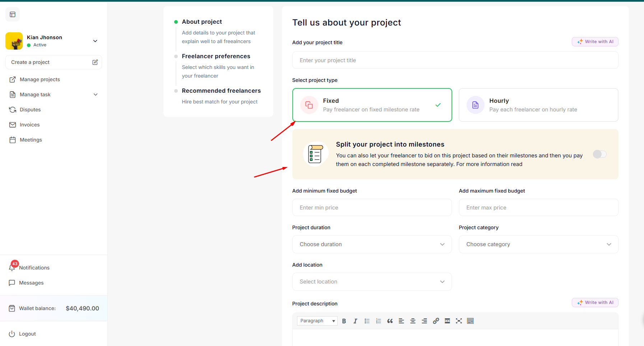Open the Choose duration dropdown

click(372, 244)
